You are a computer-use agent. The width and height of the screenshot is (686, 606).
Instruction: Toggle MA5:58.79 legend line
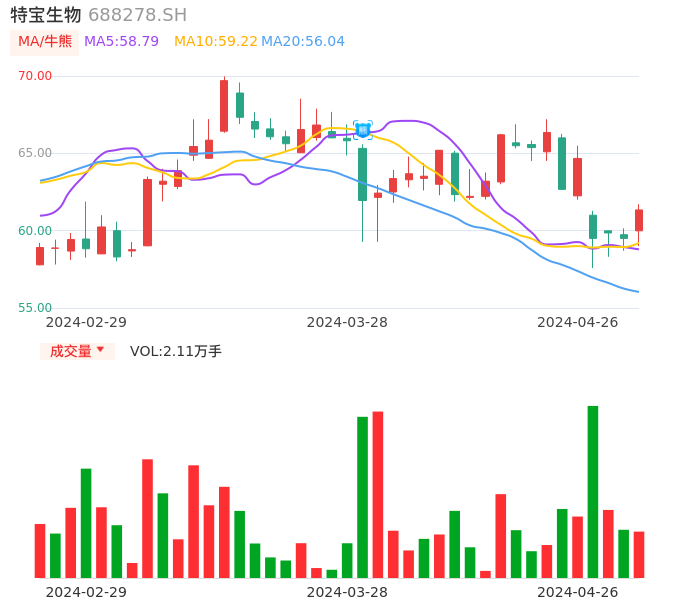(x=121, y=42)
